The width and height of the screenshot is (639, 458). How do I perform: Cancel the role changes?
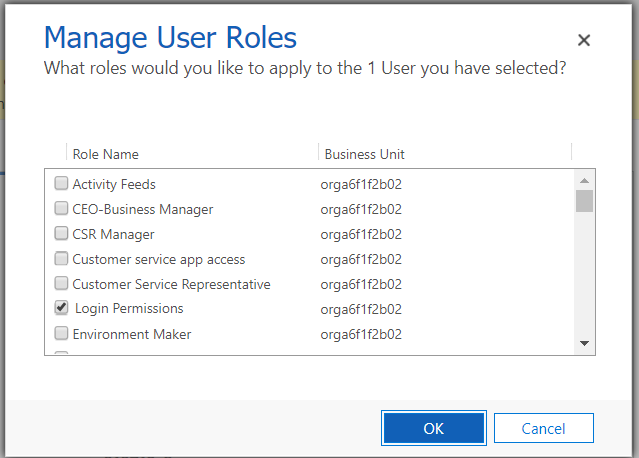(543, 428)
